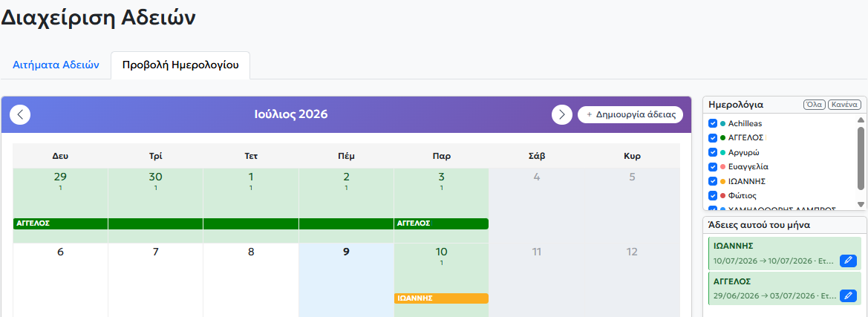Click the calendars list scrollbar thumb

(861, 157)
